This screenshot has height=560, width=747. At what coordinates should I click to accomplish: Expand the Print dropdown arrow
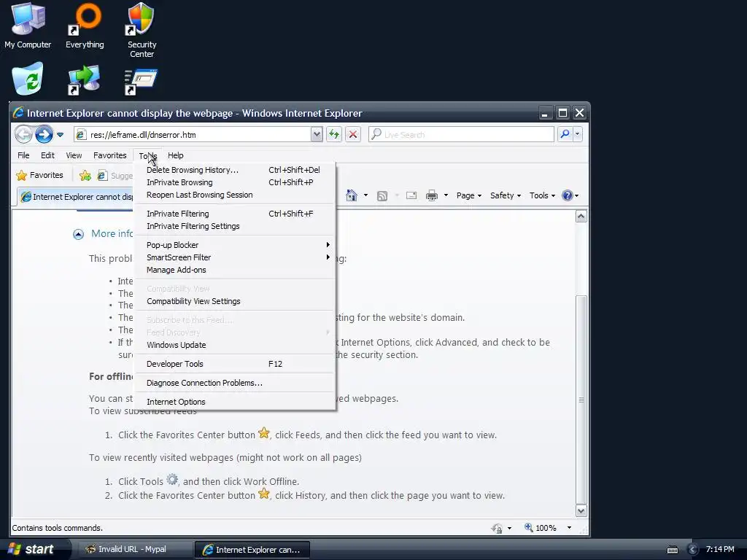pyautogui.click(x=446, y=195)
